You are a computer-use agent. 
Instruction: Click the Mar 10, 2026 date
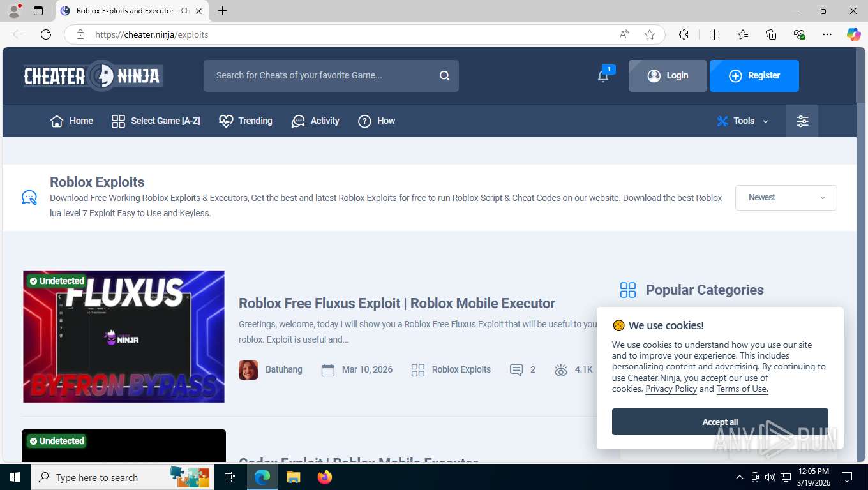tap(367, 370)
